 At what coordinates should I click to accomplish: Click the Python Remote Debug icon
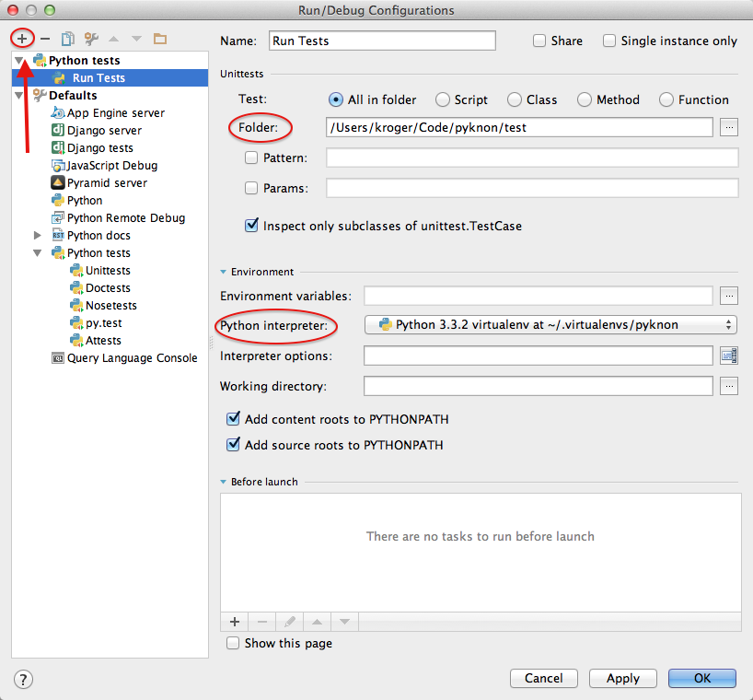click(x=58, y=217)
